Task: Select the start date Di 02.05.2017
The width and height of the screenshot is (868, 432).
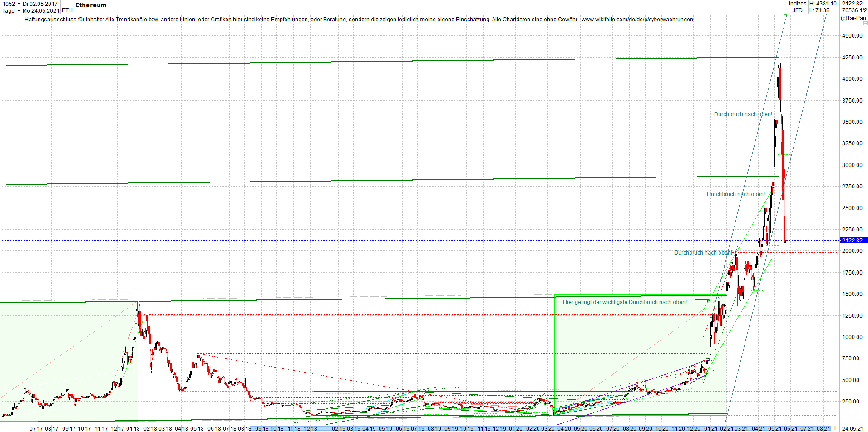Action: click(x=40, y=4)
